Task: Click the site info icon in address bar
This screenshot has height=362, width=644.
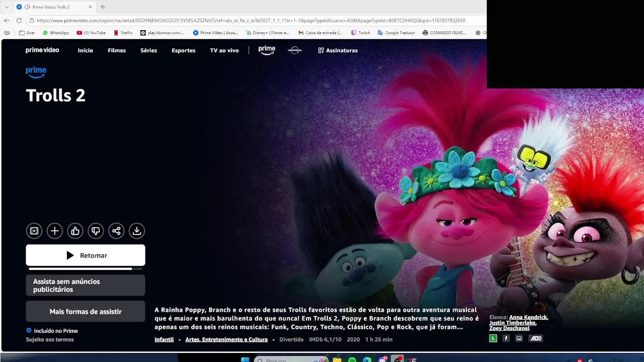Action: point(31,21)
